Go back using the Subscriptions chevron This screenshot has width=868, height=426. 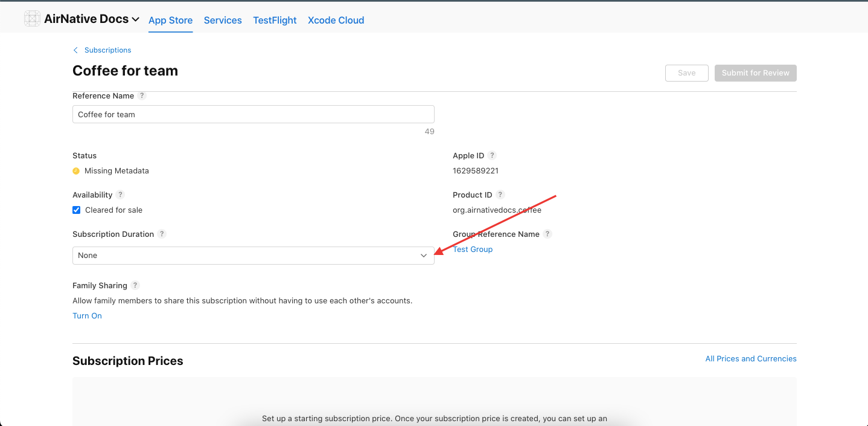click(x=75, y=50)
